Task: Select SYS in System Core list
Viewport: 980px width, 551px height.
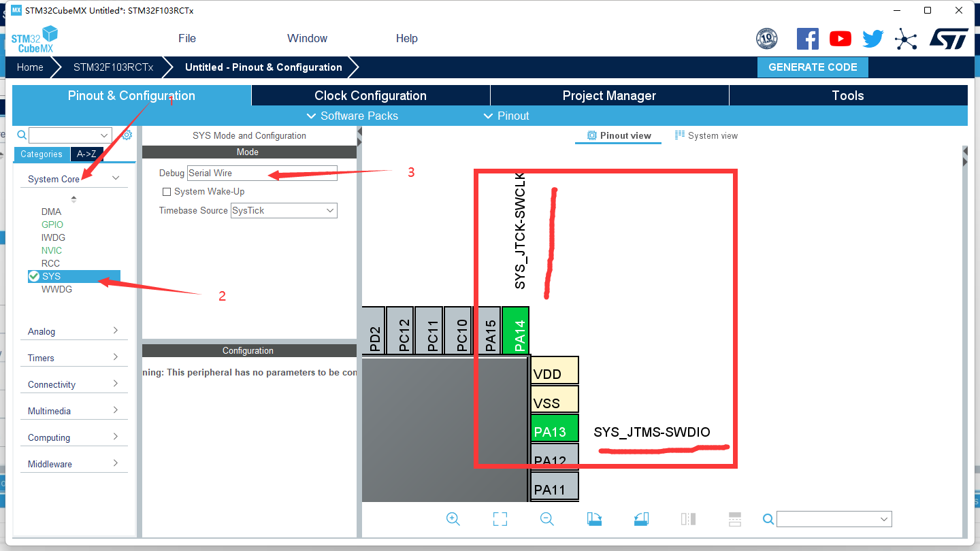Action: click(x=73, y=276)
